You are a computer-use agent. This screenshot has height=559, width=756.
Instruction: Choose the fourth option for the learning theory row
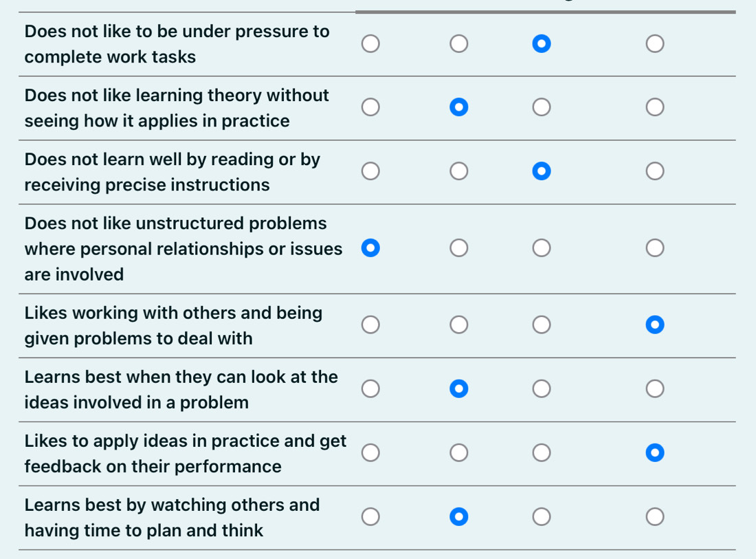tap(654, 107)
